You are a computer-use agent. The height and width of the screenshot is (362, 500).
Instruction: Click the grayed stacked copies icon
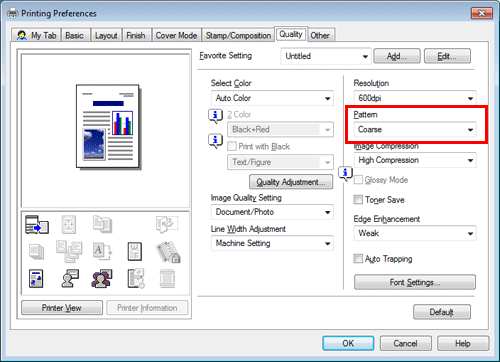pyautogui.click(x=102, y=224)
